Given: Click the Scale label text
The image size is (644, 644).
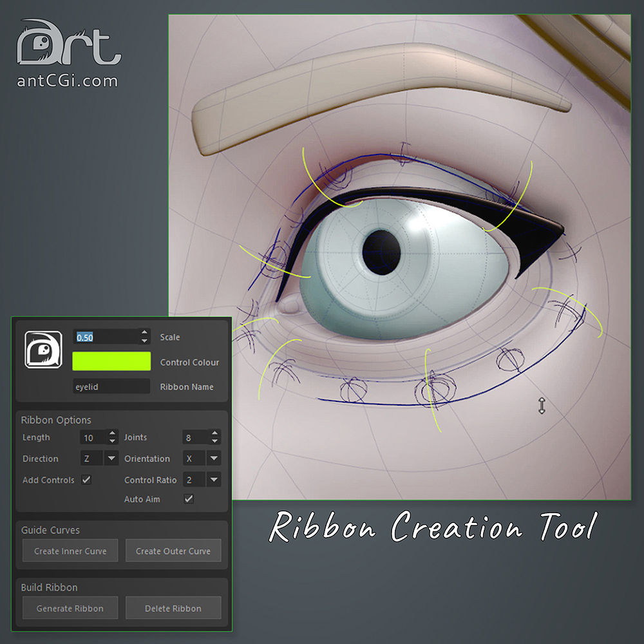Looking at the screenshot, I should coord(169,337).
